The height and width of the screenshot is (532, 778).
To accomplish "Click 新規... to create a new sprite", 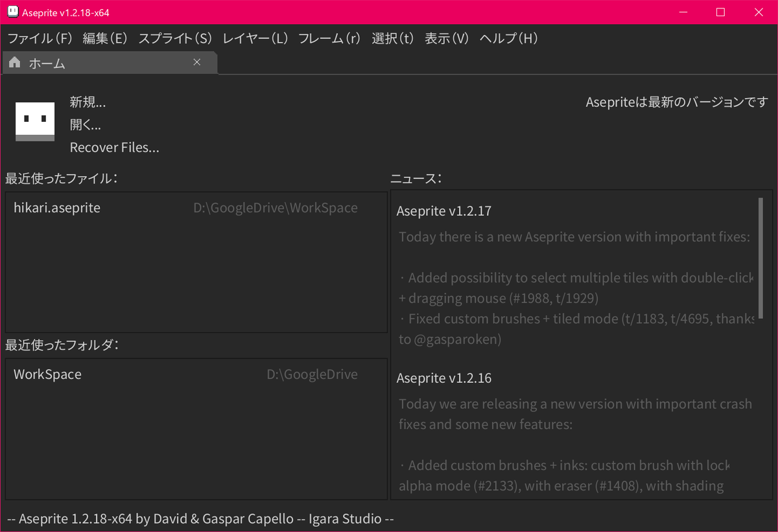I will [88, 102].
